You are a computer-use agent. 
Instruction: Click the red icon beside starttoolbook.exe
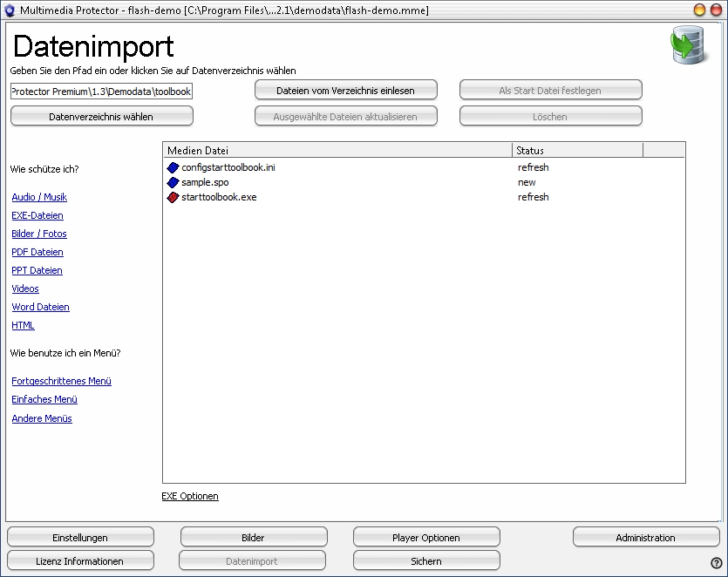172,197
